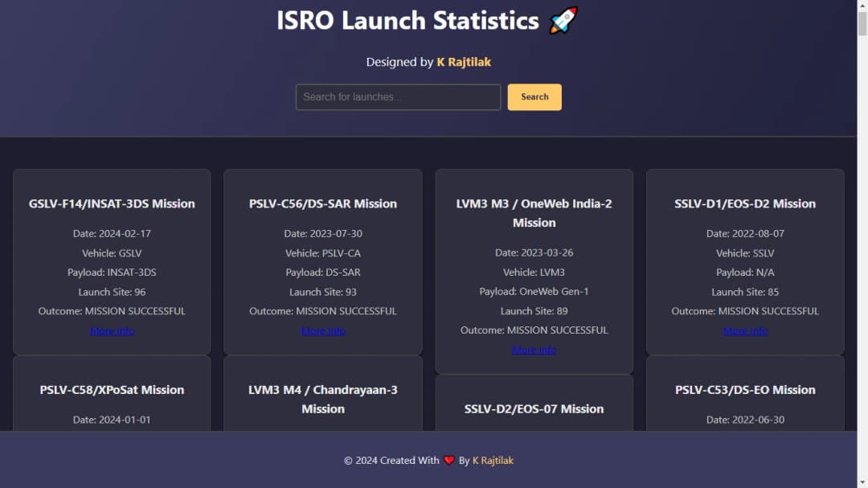Open the K Rajtilak link under the title
Viewport: 868px width, 488px height.
point(464,62)
